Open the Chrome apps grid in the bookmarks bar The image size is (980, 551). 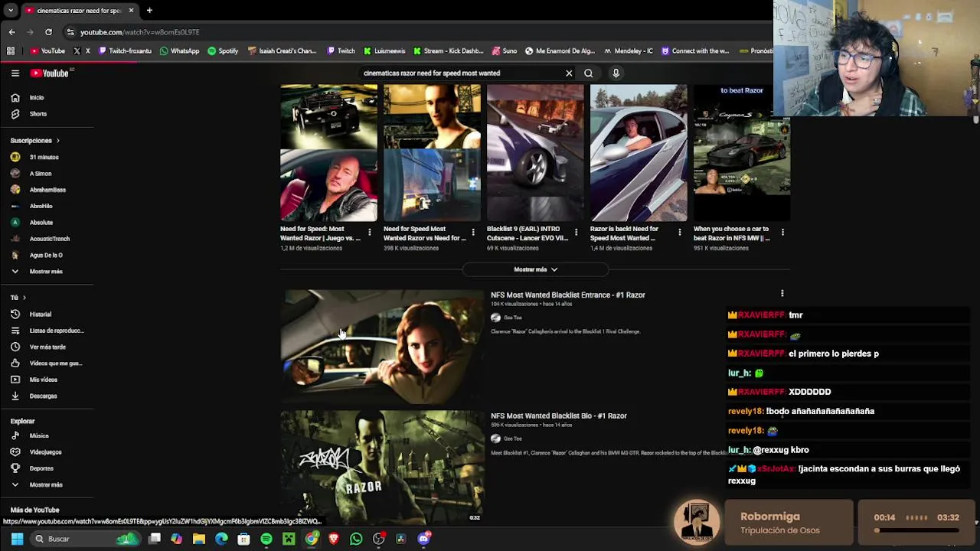pos(11,51)
